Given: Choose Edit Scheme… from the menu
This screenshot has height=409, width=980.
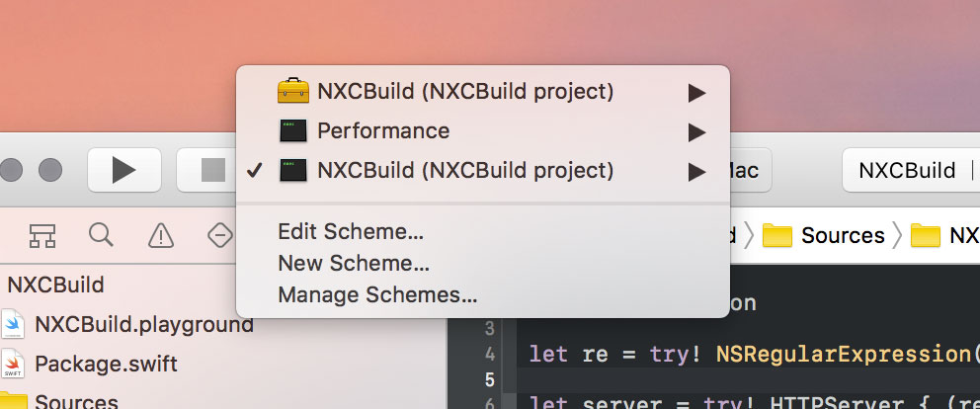Looking at the screenshot, I should coord(351,232).
